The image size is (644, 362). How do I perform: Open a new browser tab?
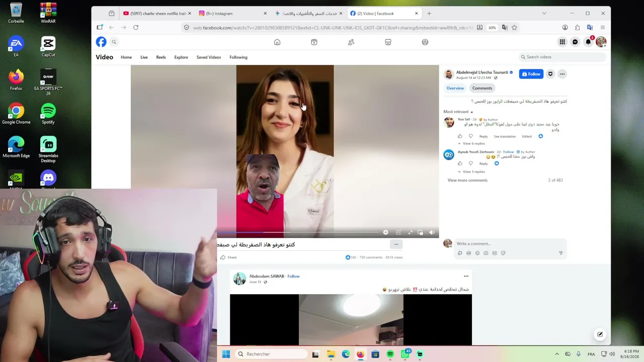click(429, 14)
